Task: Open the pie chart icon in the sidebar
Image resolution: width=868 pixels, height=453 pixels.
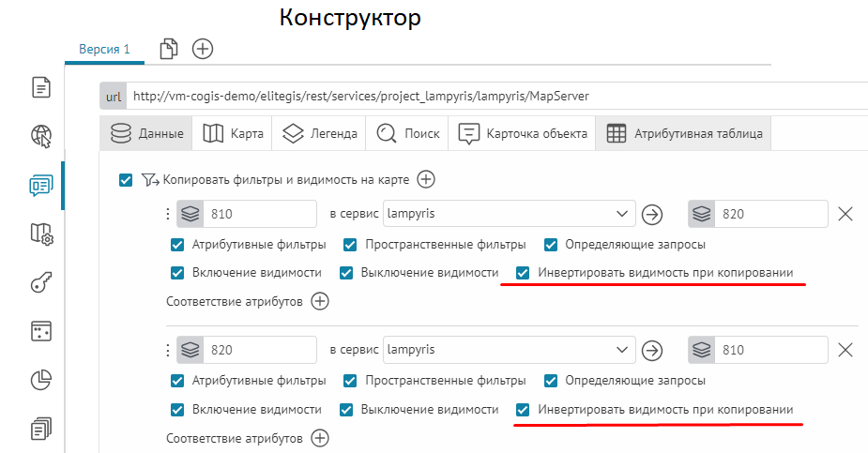Action: coord(41,380)
